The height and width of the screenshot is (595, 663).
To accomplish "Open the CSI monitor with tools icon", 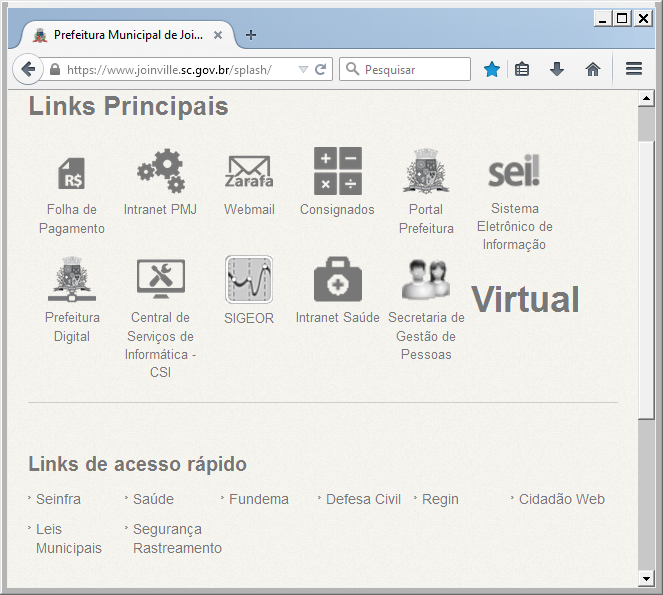I will (x=161, y=279).
